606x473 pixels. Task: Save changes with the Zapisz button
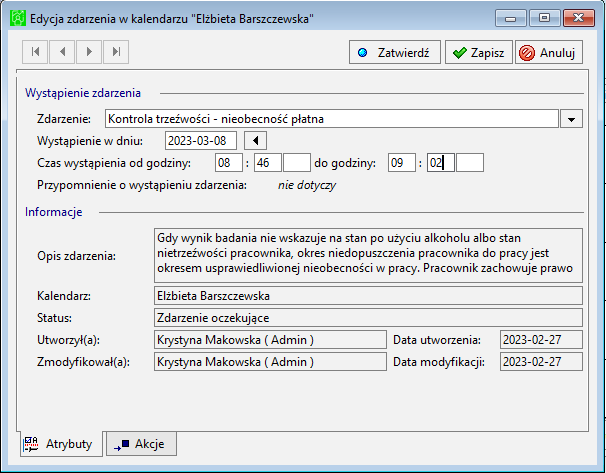click(478, 52)
